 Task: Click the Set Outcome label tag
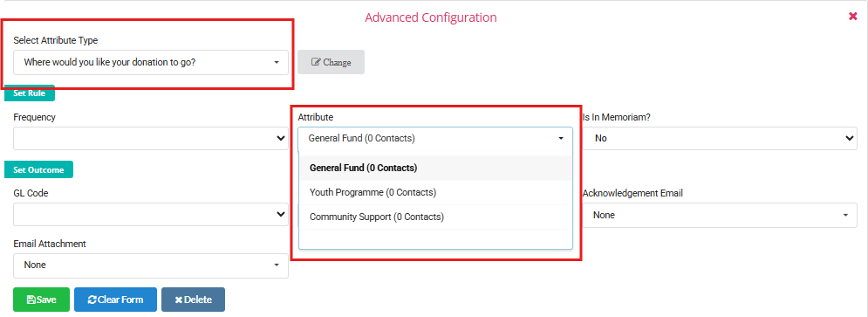coord(38,169)
